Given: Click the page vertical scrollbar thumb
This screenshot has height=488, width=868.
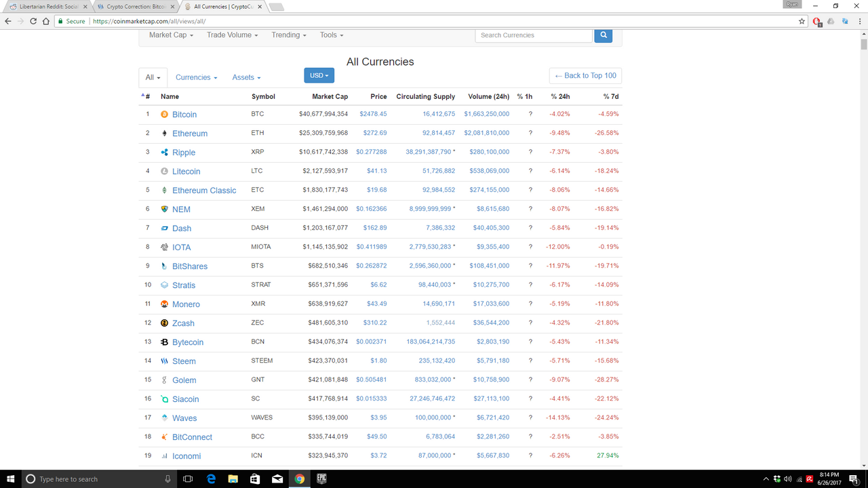Looking at the screenshot, I should 864,45.
